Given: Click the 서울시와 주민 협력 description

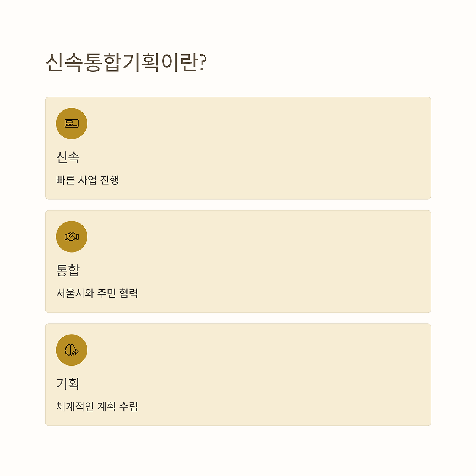Looking at the screenshot, I should pos(97,293).
